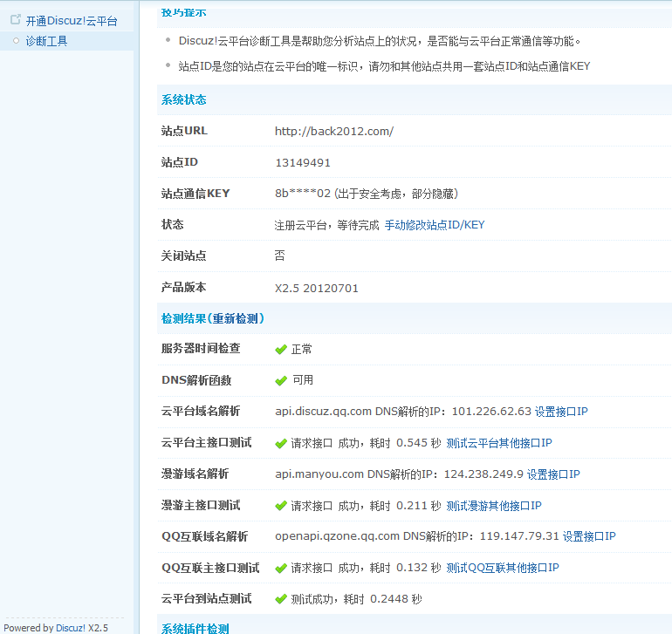Click the masked key 8b****02

[303, 194]
